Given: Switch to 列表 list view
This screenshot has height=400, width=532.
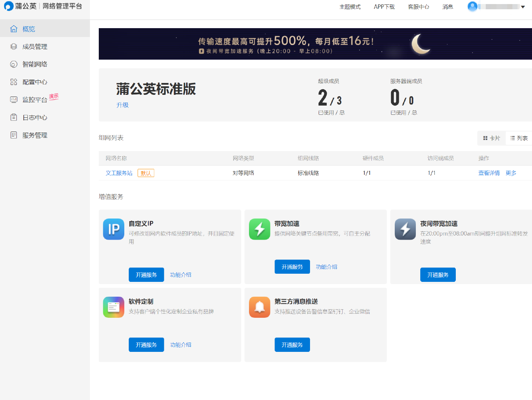Looking at the screenshot, I should 519,138.
